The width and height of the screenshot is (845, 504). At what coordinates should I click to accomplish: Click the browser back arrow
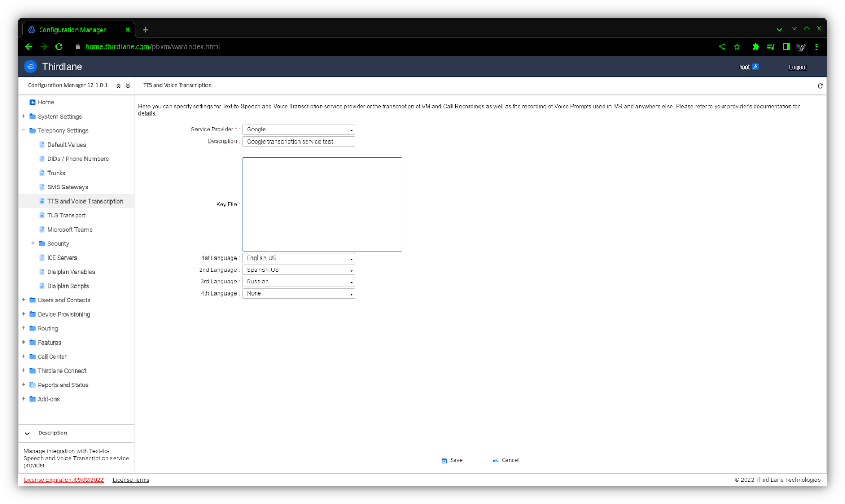coord(29,46)
